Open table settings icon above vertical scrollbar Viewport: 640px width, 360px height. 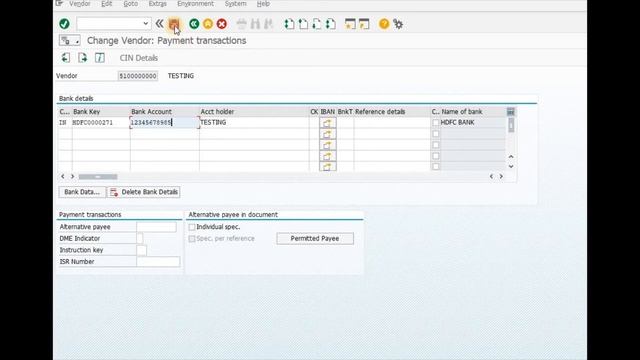[x=511, y=111]
